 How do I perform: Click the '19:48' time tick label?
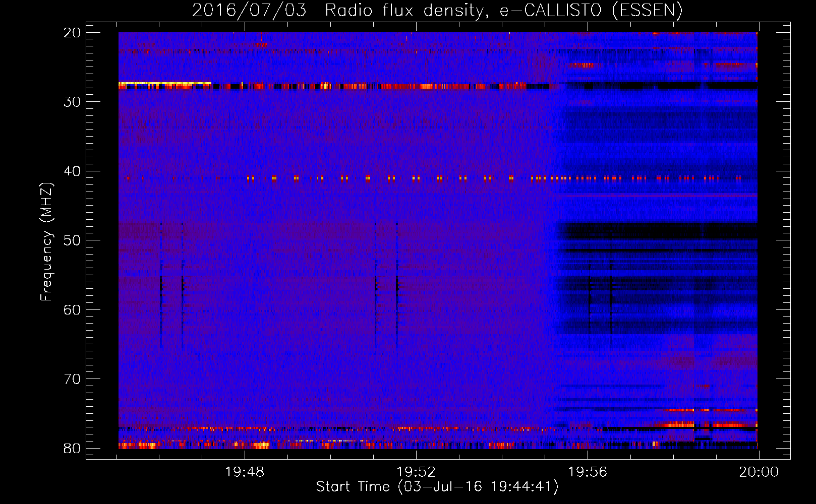click(x=245, y=472)
